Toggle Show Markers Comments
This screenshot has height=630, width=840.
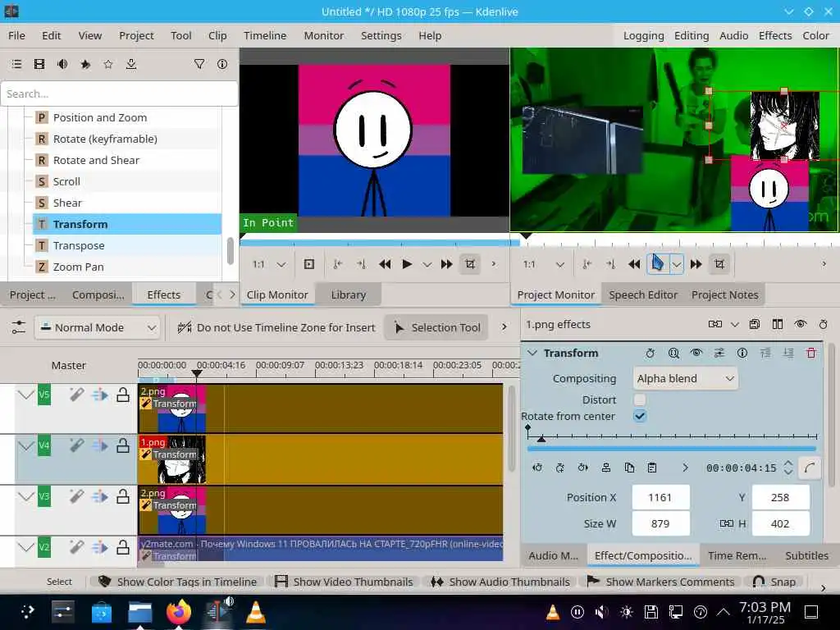pos(661,582)
